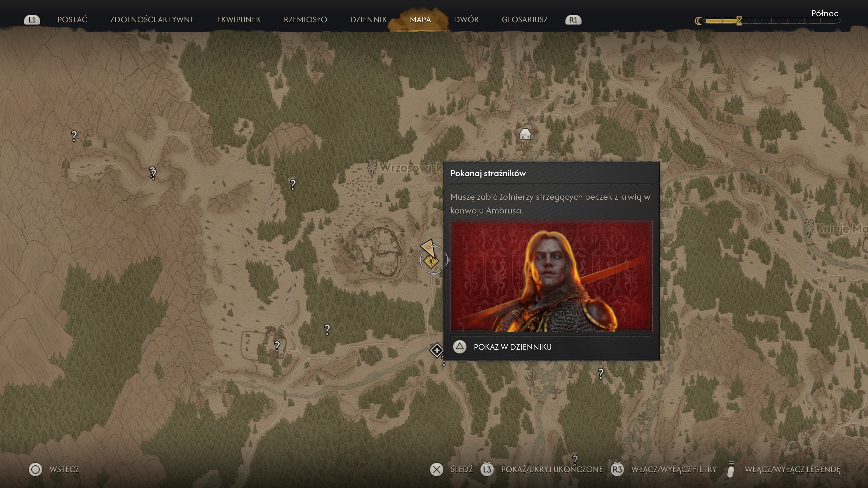Image resolution: width=868 pixels, height=488 pixels.
Task: Switch to the ZDOLNOŚCI AKTYWNE tab
Action: point(152,19)
